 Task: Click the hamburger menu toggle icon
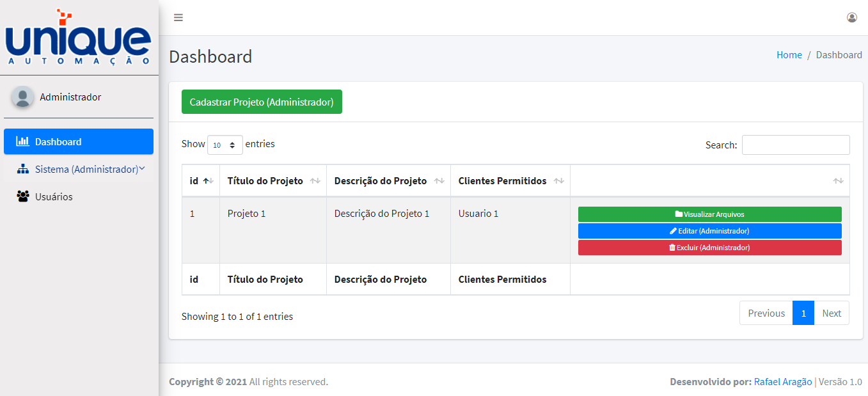point(178,18)
